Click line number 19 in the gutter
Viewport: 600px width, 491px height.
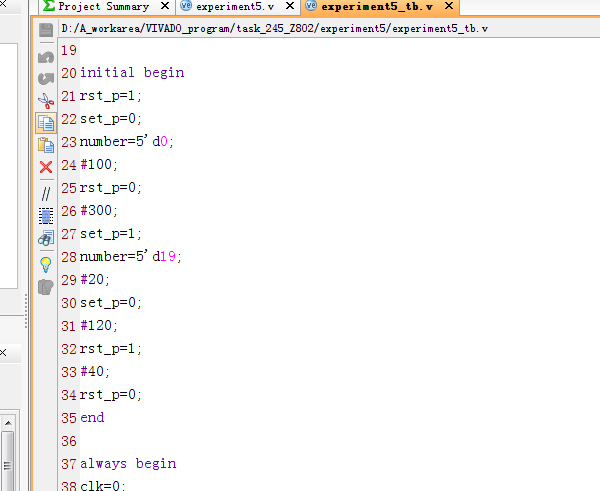[69, 50]
